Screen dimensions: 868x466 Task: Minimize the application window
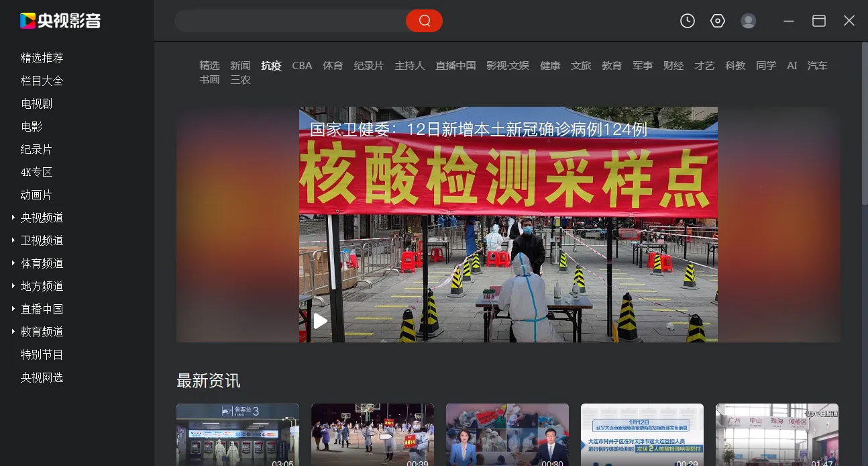(x=789, y=21)
